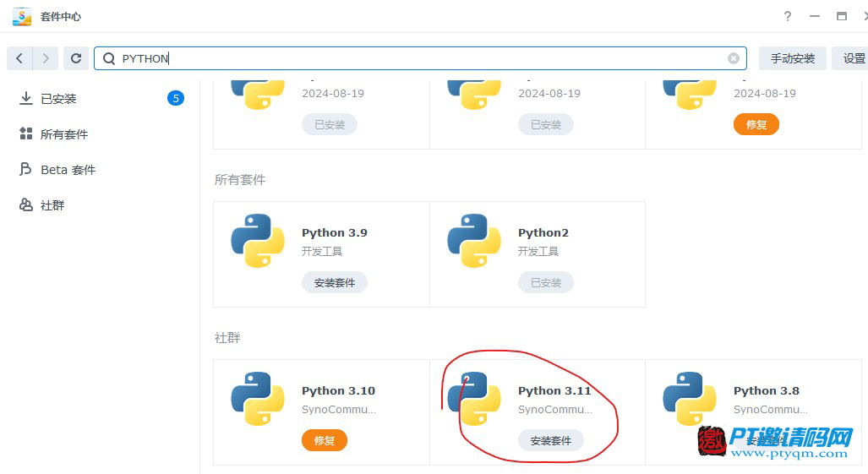
Task: Click 已安装 button under Python2
Action: [x=546, y=283]
